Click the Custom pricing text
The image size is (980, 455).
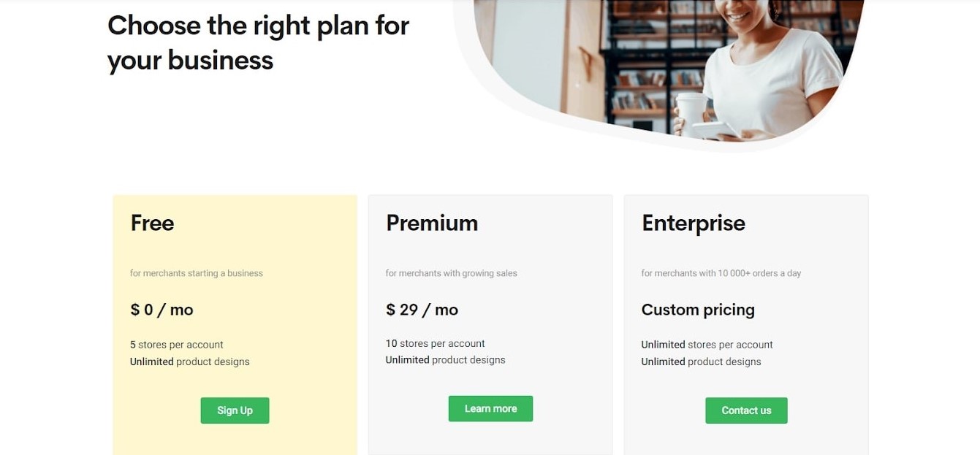tap(697, 310)
